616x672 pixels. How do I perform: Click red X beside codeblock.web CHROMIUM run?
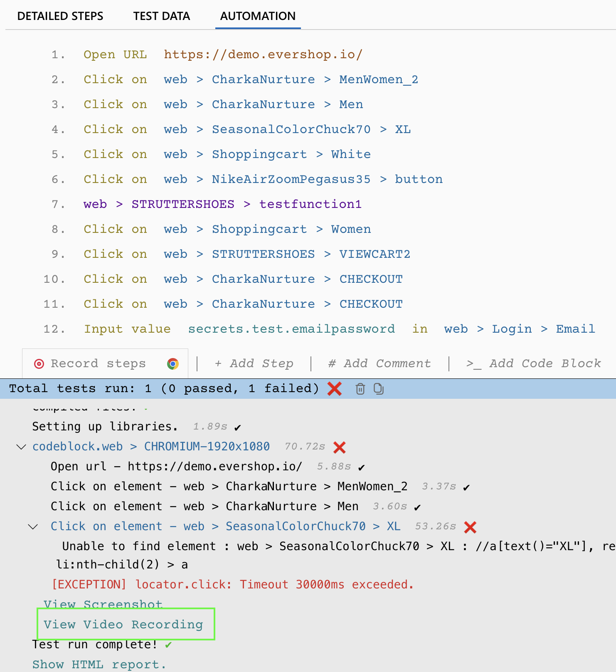tap(340, 447)
